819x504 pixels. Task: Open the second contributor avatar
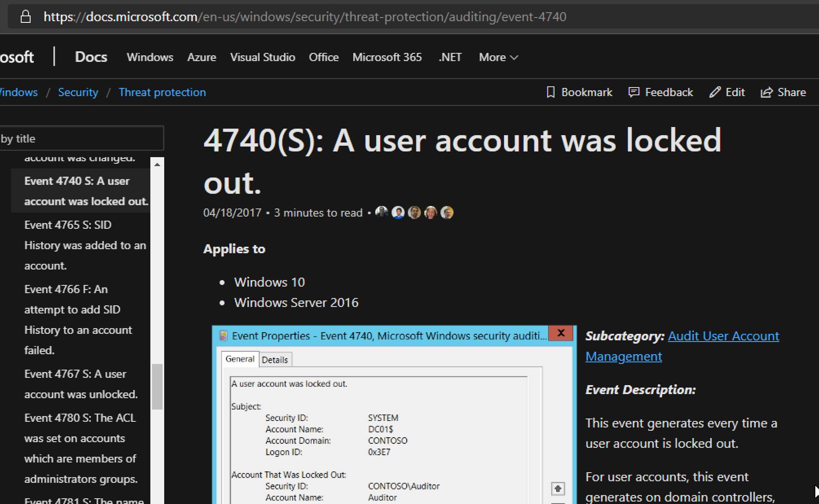398,213
